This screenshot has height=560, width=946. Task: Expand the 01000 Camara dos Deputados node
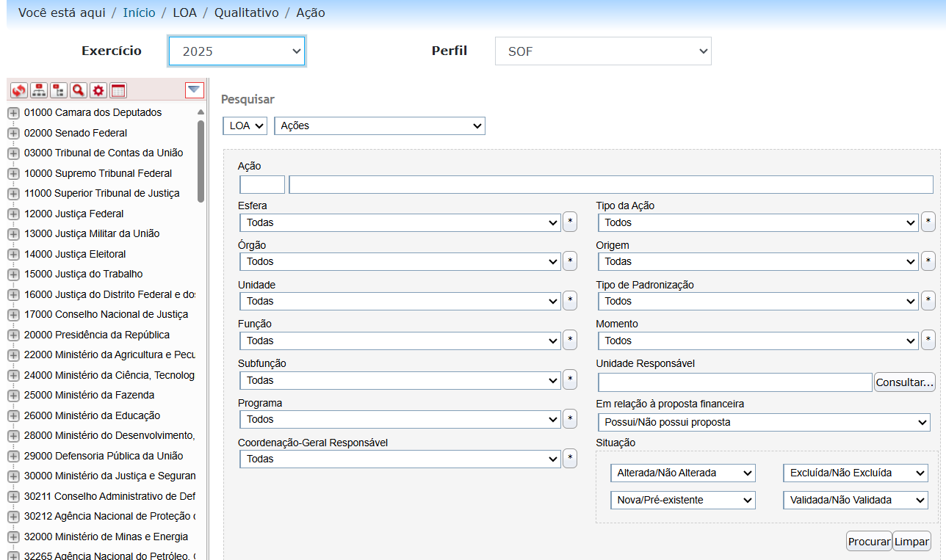point(13,113)
